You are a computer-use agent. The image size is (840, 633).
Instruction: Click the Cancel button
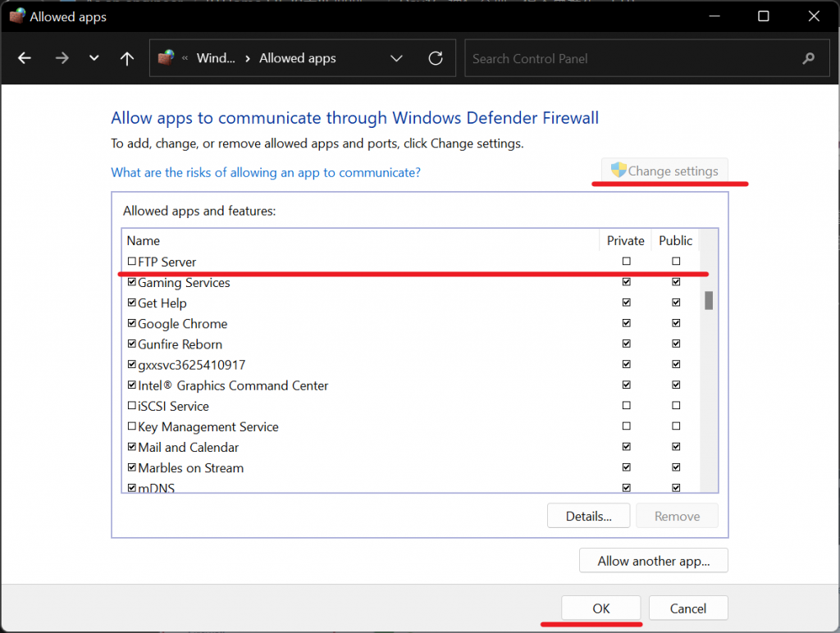coord(688,608)
